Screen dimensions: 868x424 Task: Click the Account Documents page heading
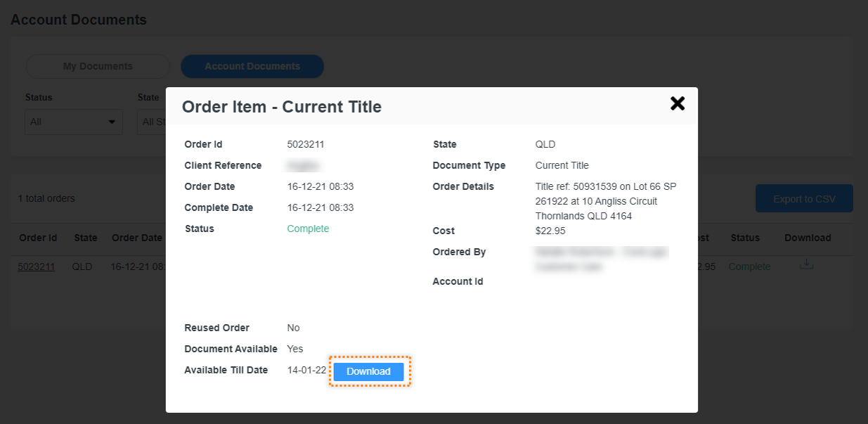79,20
